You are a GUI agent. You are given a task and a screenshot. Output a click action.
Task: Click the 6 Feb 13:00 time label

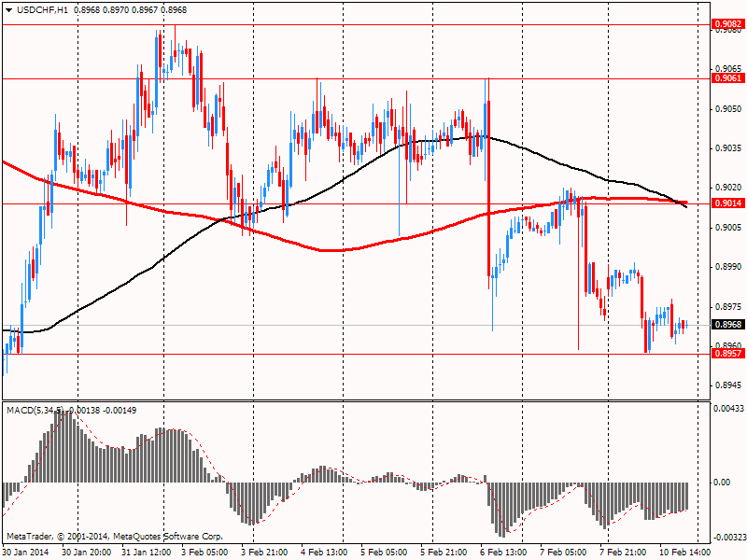click(x=503, y=553)
